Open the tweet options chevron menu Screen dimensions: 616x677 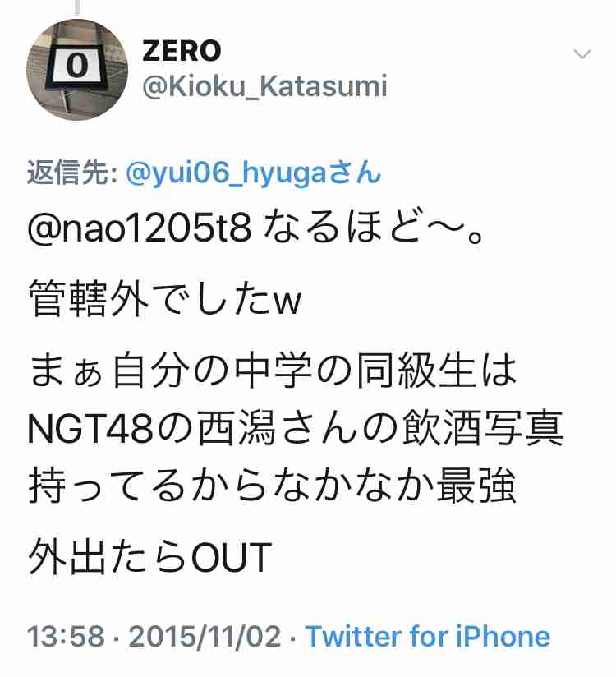point(582,54)
